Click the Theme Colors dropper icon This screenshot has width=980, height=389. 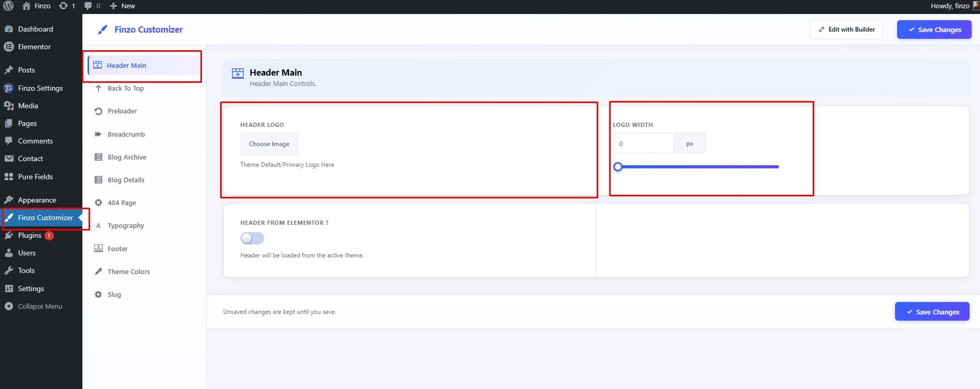click(98, 271)
